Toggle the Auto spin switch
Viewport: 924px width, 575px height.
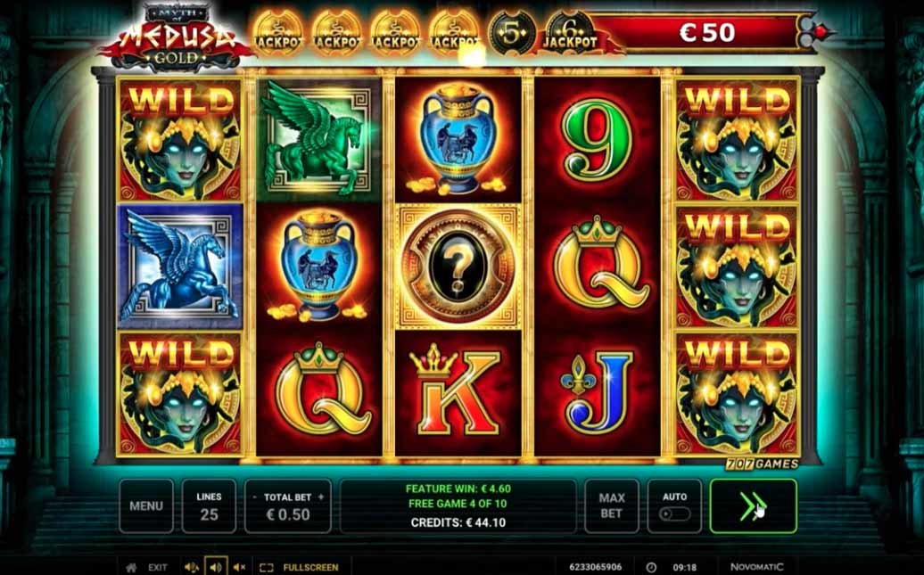pyautogui.click(x=675, y=513)
